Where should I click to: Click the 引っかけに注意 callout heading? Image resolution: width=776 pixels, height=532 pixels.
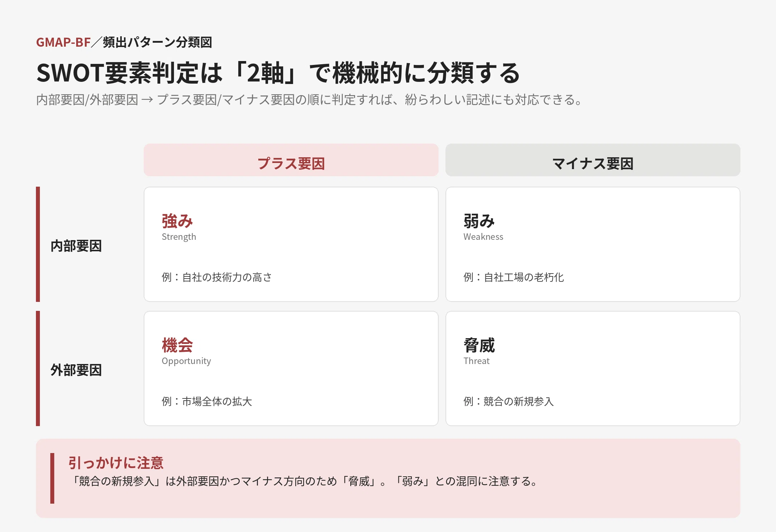point(116,463)
